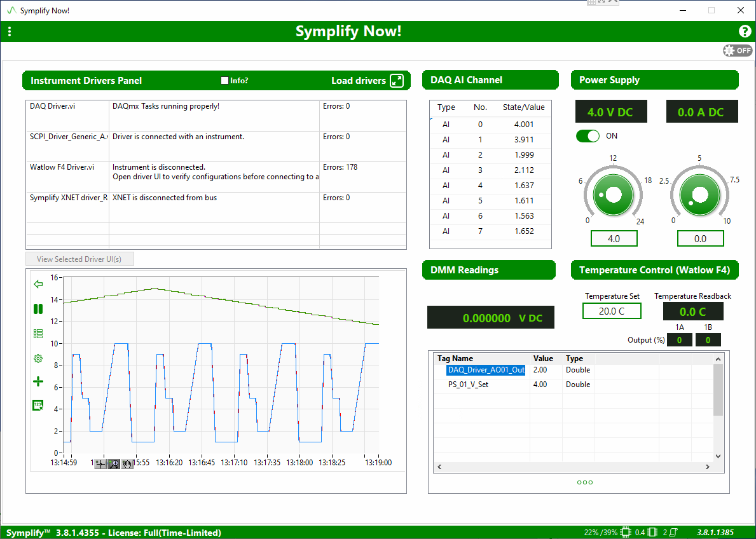Add a plot using the green plus icon
The height and width of the screenshot is (539, 756).
click(38, 381)
